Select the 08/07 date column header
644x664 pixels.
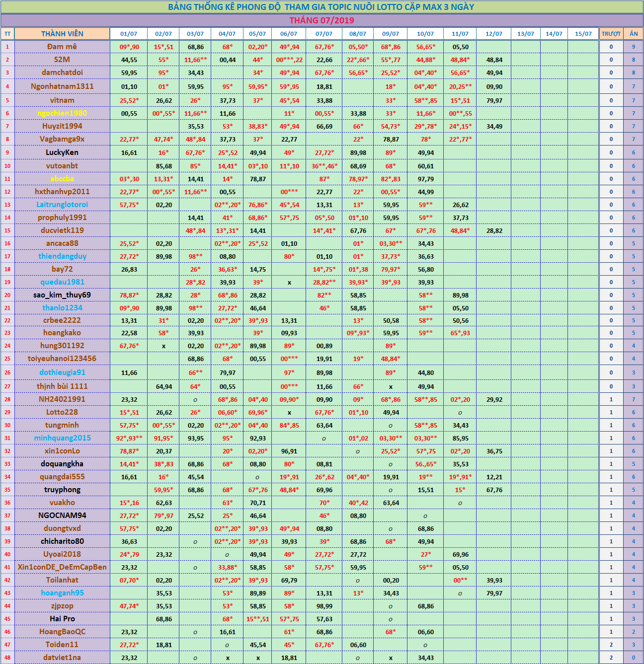pos(357,34)
